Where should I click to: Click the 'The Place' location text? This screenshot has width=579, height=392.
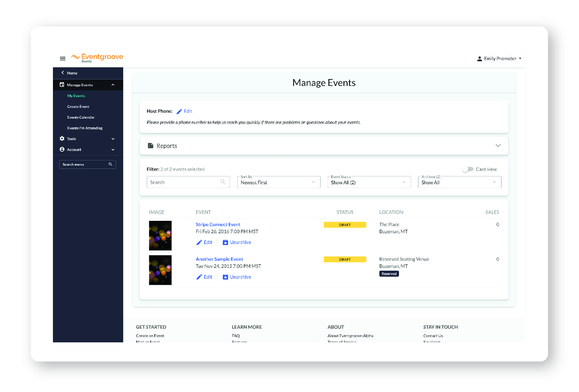pyautogui.click(x=389, y=224)
